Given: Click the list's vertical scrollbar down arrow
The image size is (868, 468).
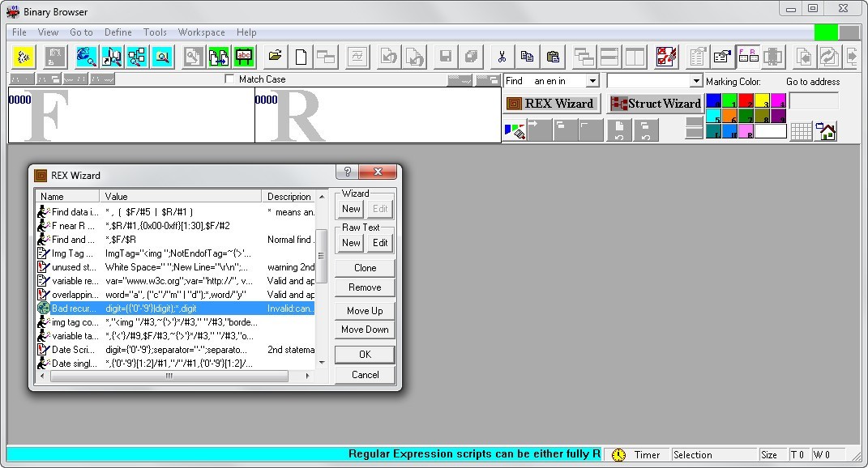Looking at the screenshot, I should pos(322,363).
